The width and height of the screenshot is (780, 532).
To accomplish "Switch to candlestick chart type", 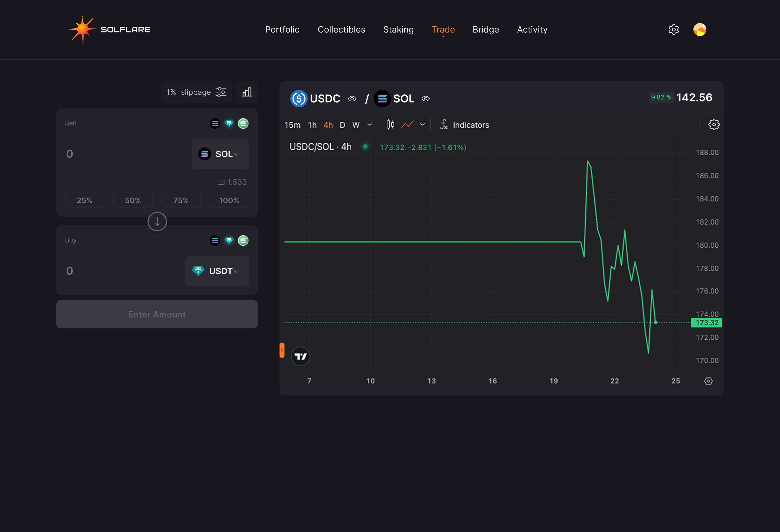I will click(x=390, y=125).
